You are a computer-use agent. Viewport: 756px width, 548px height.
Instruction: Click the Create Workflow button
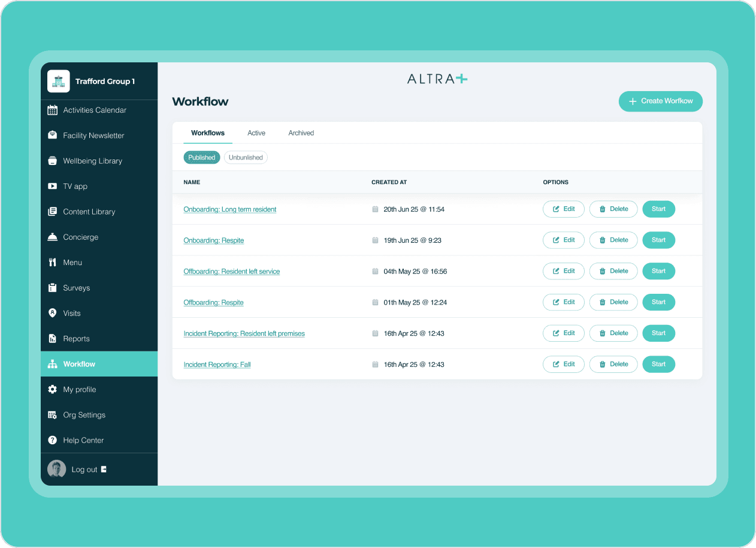(x=660, y=101)
